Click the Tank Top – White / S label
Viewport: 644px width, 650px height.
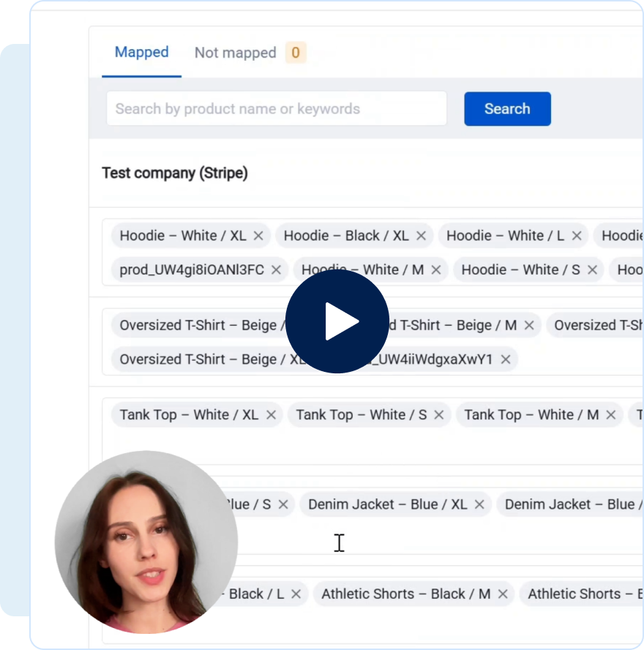coord(362,414)
